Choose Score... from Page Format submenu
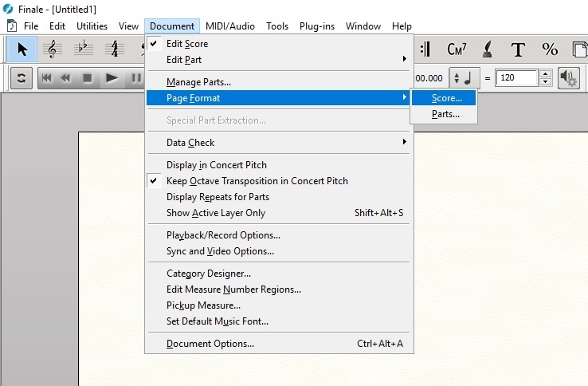588x386 pixels. (446, 98)
